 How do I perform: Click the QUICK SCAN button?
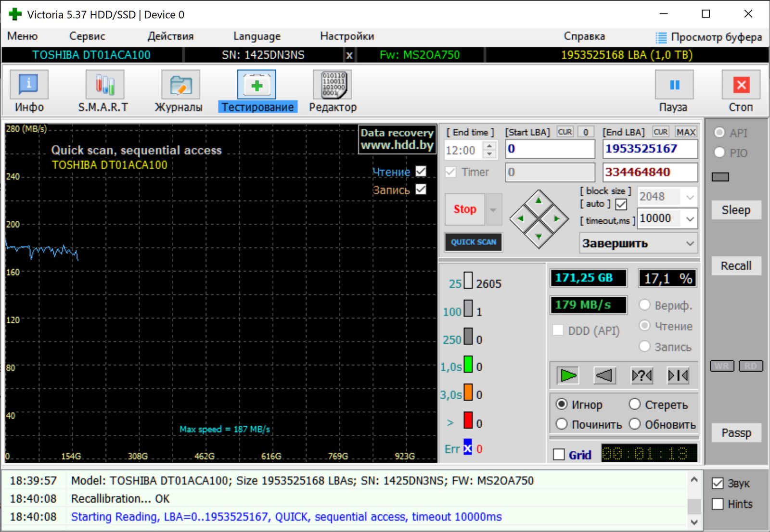(x=474, y=242)
